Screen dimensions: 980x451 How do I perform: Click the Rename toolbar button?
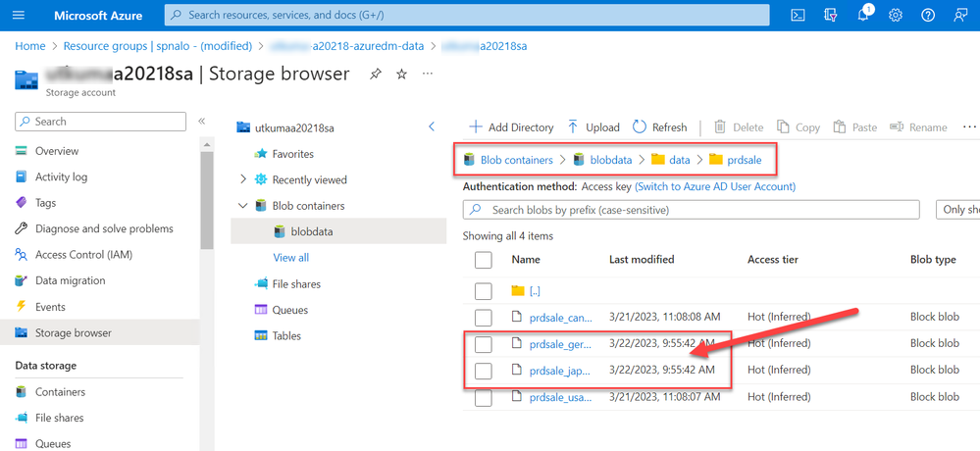[918, 127]
